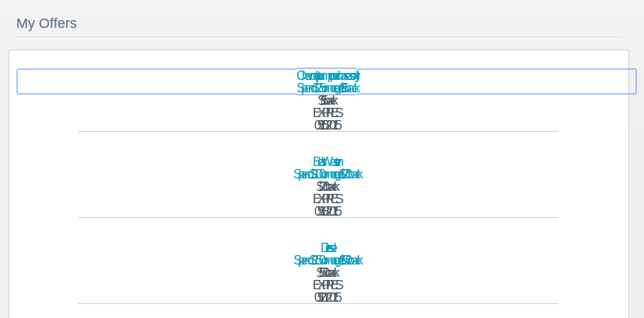The height and width of the screenshot is (318, 644).
Task: Click the 05/21/2015 expiry date
Action: pos(328,297)
